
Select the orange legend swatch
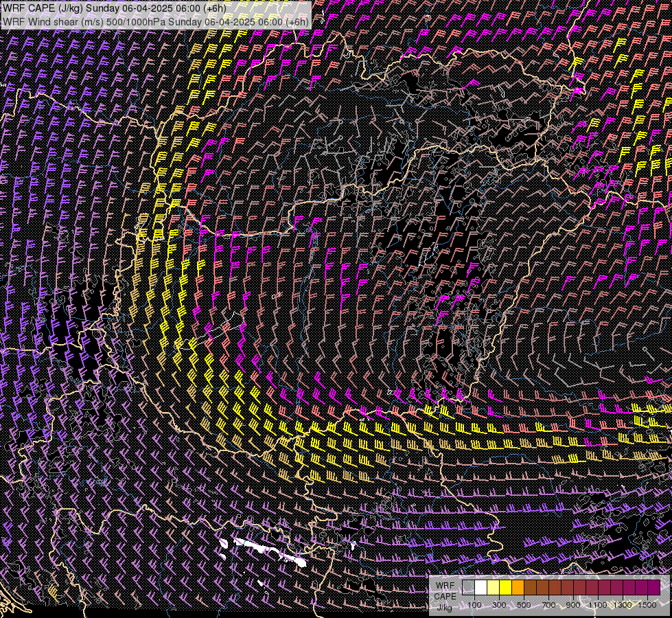518,587
